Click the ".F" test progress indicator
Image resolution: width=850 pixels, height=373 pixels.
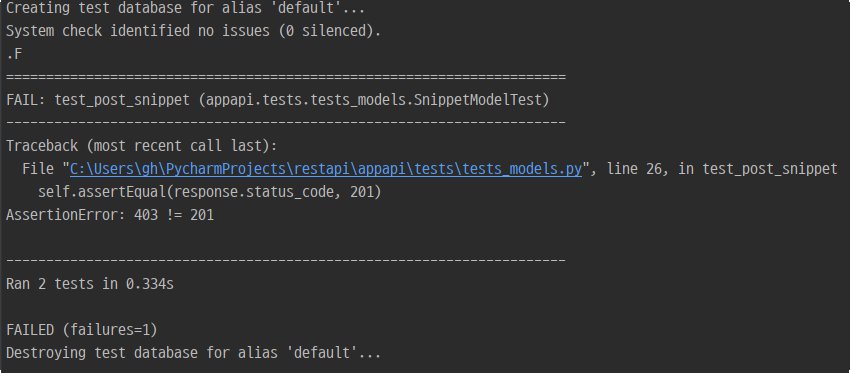(x=14, y=54)
